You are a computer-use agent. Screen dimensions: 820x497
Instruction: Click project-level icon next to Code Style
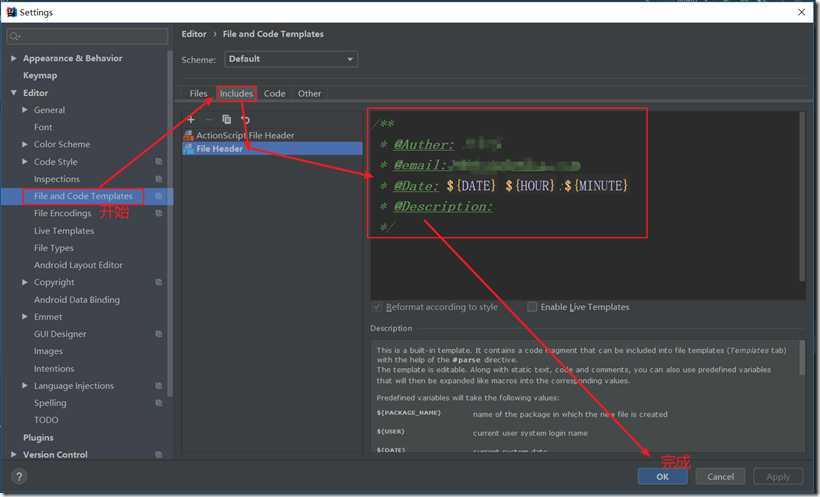pyautogui.click(x=158, y=162)
